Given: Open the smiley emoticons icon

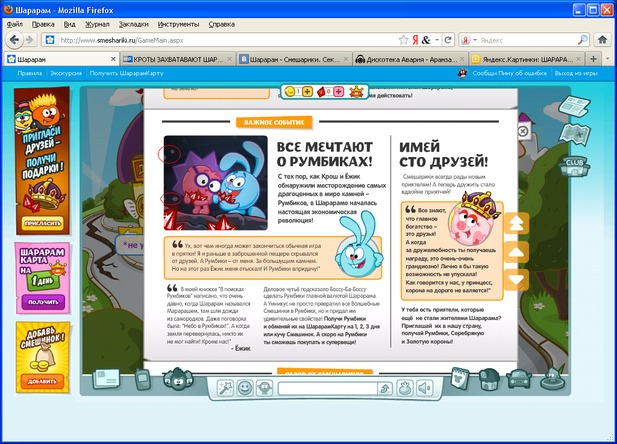Looking at the screenshot, I should [x=244, y=388].
